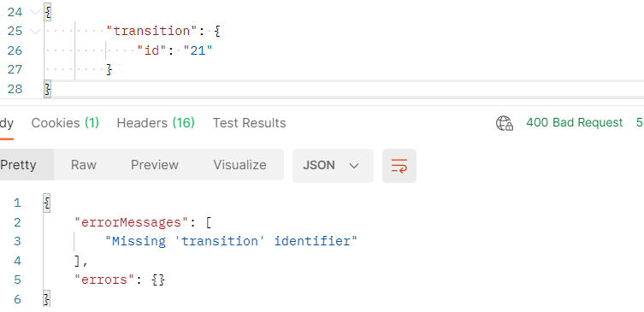Screen dimensions: 644x312
Task: Switch to Raw response view
Action: pyautogui.click(x=83, y=165)
